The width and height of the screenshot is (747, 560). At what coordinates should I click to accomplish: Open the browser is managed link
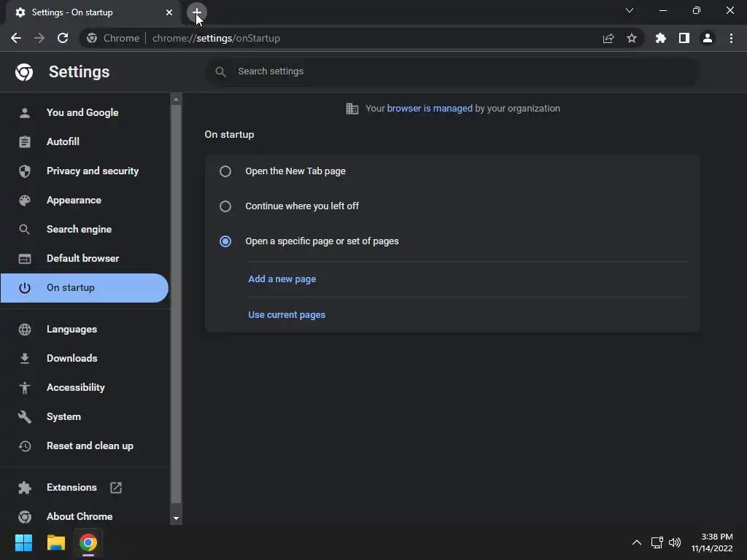(430, 109)
